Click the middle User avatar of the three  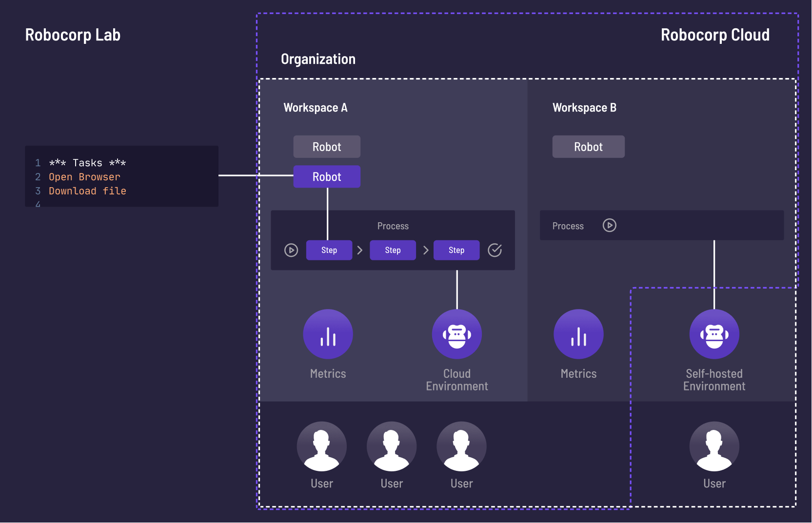coord(392,446)
